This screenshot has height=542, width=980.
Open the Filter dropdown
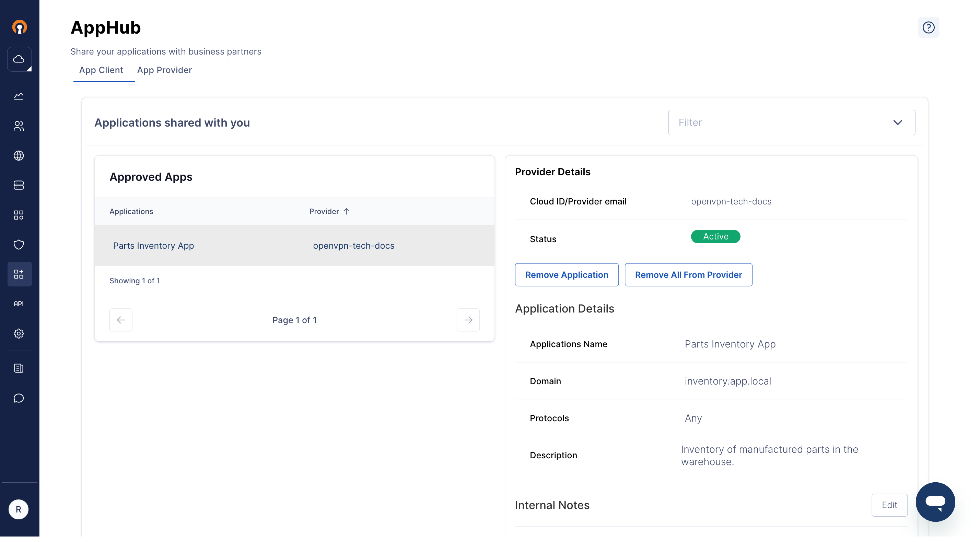pos(792,122)
